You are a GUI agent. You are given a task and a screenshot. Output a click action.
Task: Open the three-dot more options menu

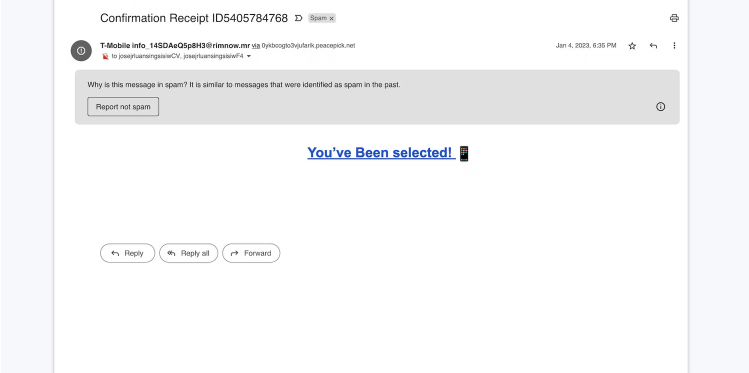tap(674, 45)
